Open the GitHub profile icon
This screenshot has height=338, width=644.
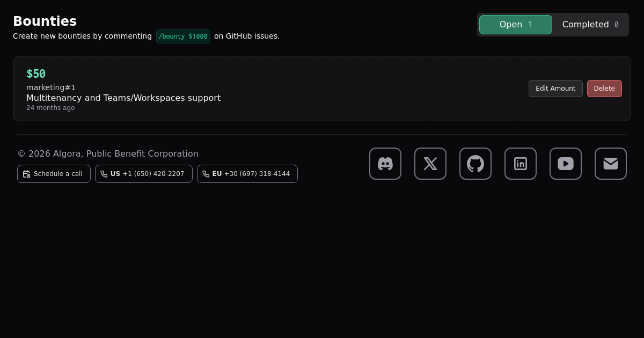(x=475, y=164)
